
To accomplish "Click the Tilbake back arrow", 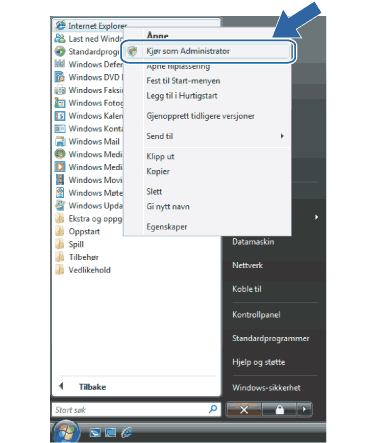I will coord(61,386).
